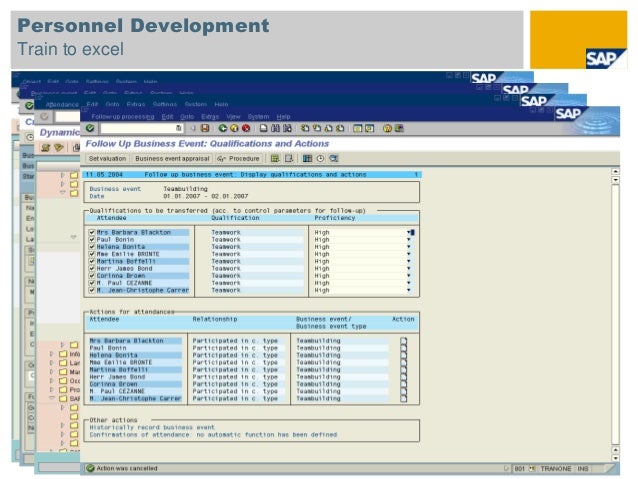Go to previous page icon
638x479 pixels.
(317, 128)
